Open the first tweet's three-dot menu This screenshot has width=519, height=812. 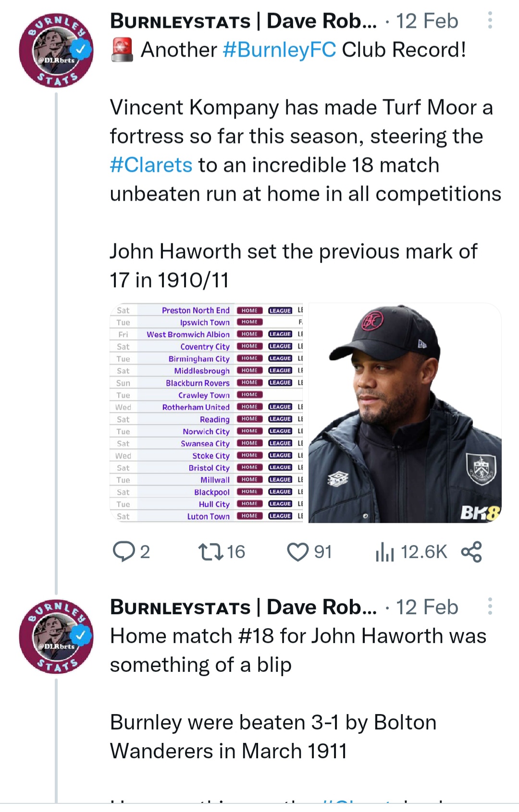pyautogui.click(x=490, y=21)
